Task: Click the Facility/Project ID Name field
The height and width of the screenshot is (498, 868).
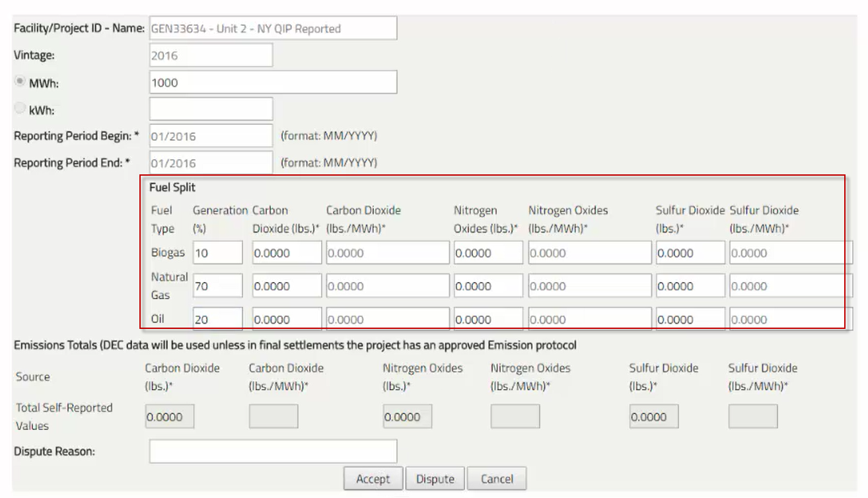Action: [x=273, y=28]
